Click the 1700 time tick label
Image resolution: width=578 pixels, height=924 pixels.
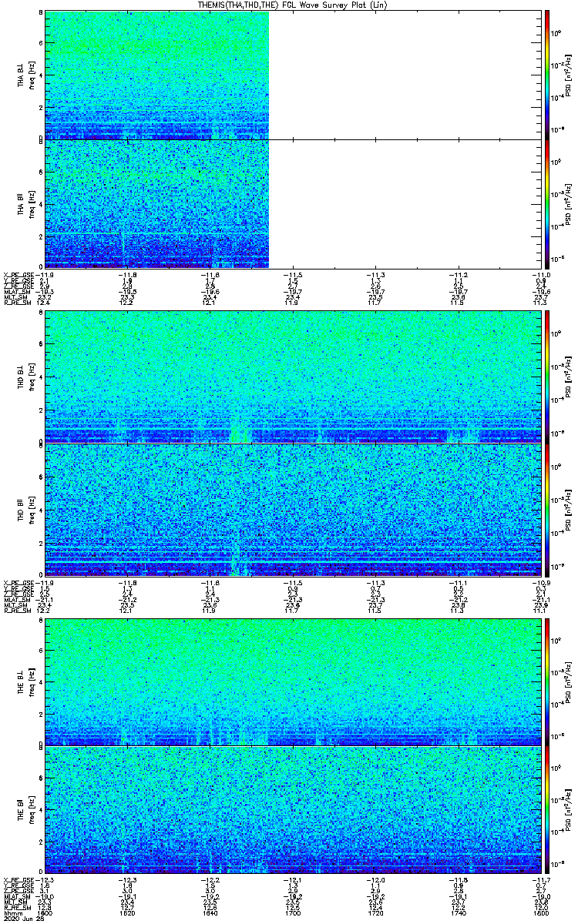click(x=294, y=912)
